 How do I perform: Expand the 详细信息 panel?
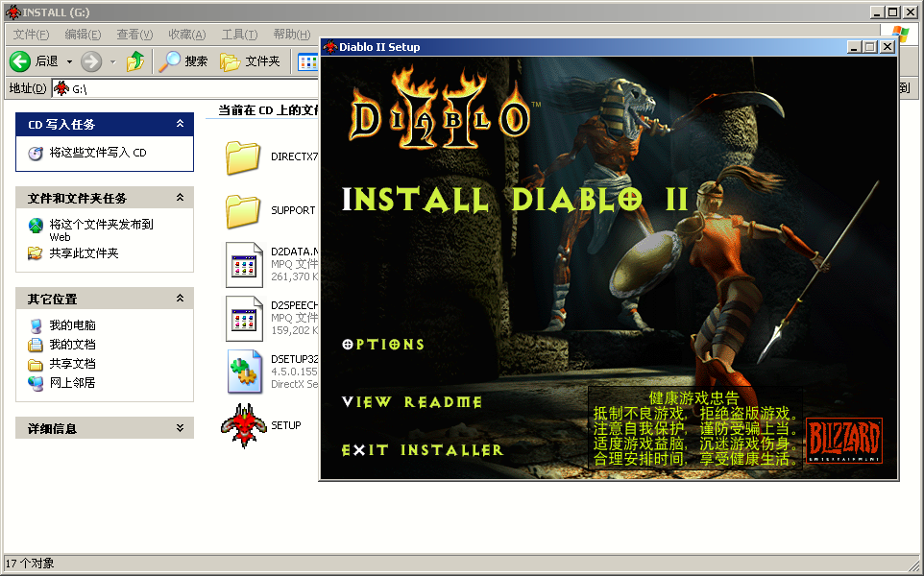180,428
